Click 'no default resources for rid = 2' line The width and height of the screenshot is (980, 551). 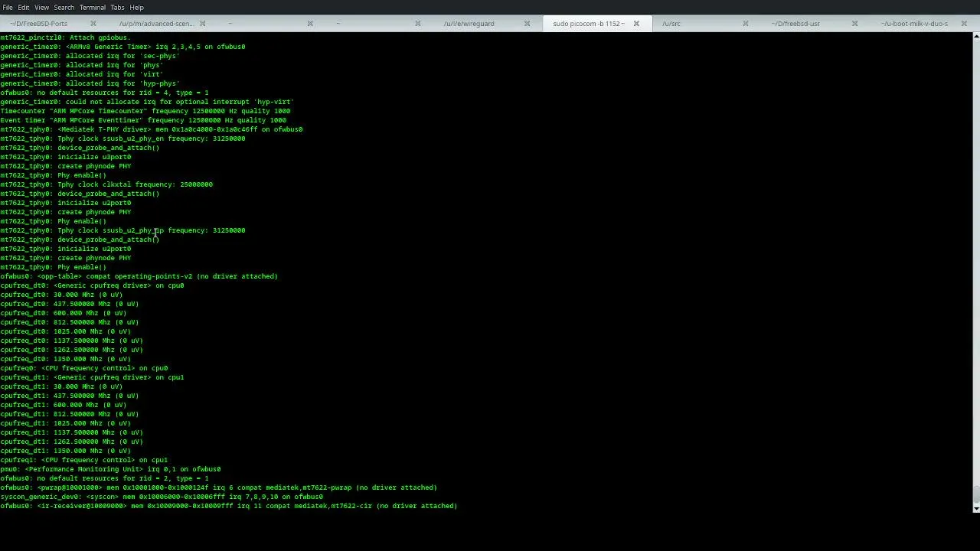click(104, 478)
